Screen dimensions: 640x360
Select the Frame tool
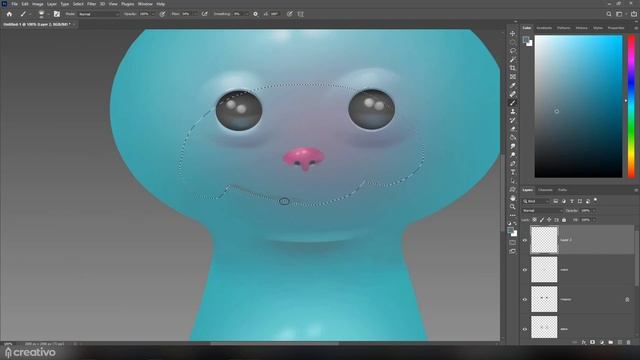pos(512,77)
